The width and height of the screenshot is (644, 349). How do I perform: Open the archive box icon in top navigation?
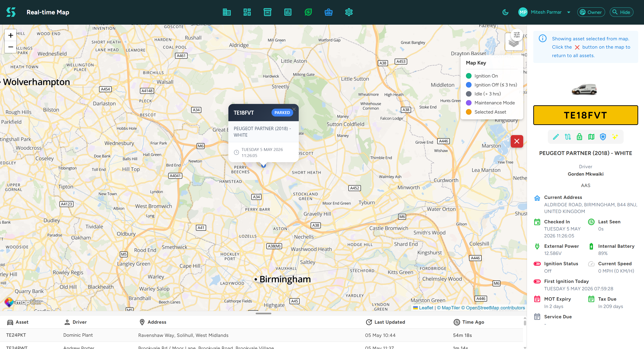pos(268,12)
